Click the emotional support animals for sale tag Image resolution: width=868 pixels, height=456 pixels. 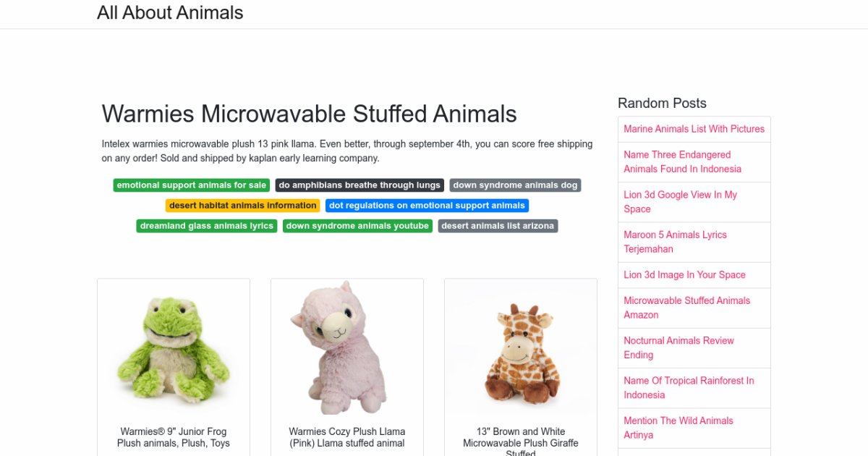pos(192,185)
